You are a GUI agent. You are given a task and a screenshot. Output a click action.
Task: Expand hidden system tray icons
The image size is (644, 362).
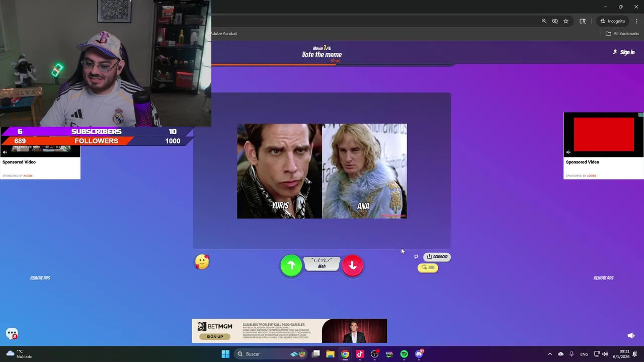pyautogui.click(x=550, y=354)
